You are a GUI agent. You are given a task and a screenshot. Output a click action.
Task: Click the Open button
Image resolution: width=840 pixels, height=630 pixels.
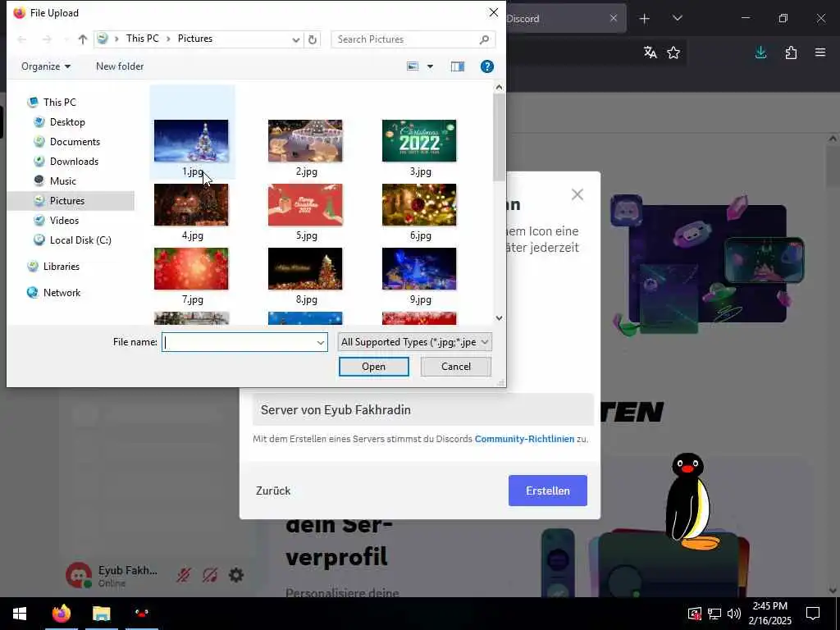(373, 367)
